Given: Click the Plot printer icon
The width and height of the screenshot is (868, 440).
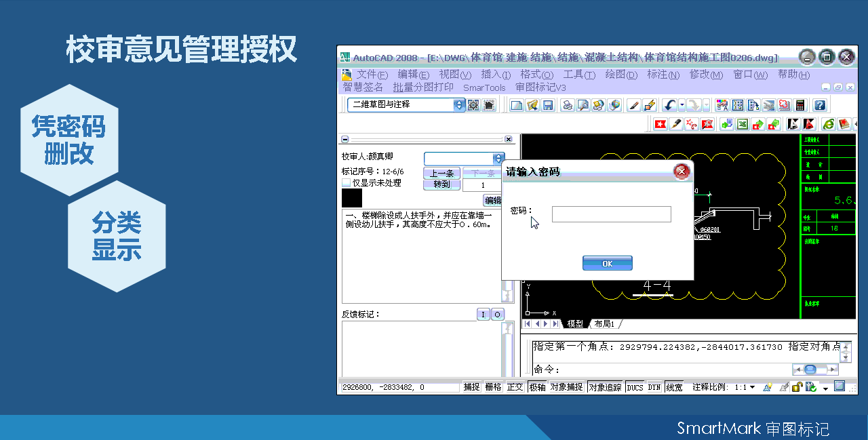Looking at the screenshot, I should point(568,106).
